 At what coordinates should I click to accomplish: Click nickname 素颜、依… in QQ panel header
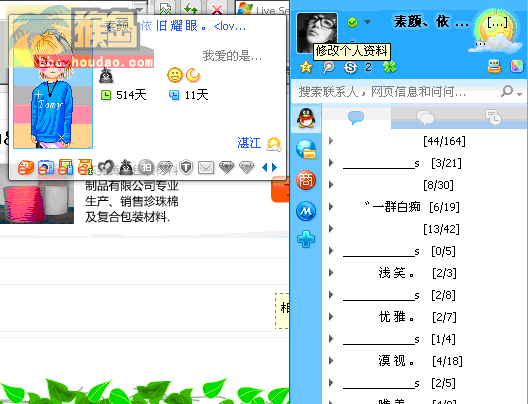[x=431, y=22]
